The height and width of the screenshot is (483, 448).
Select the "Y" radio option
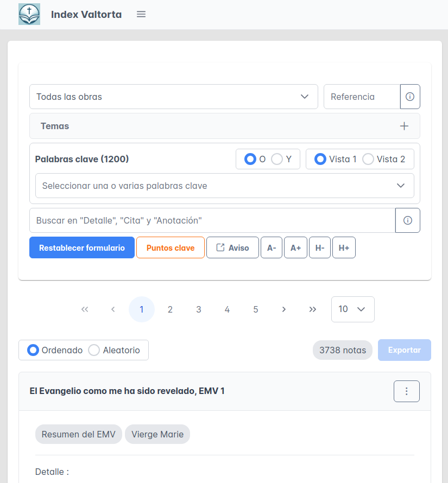[x=277, y=159]
